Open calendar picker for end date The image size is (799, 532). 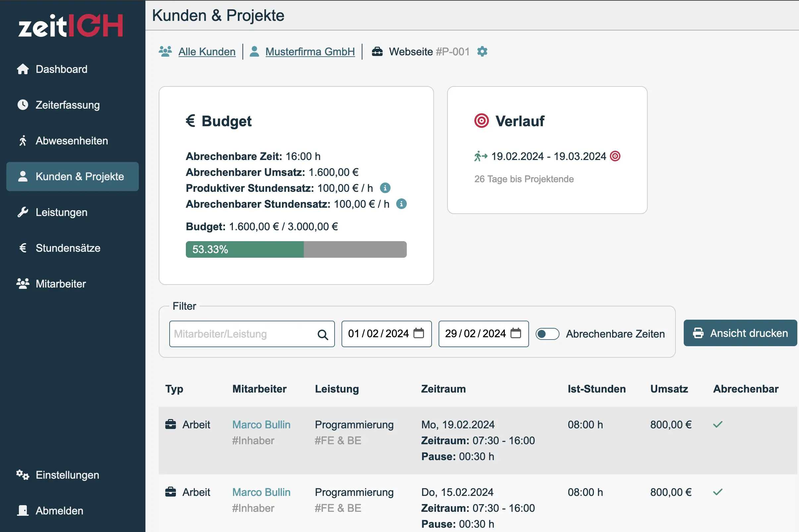tap(516, 333)
